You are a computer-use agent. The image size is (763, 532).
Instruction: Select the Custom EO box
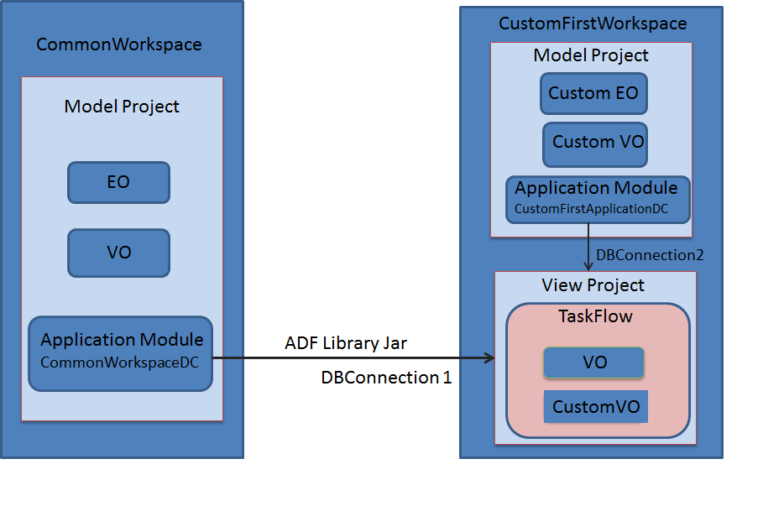pos(593,93)
